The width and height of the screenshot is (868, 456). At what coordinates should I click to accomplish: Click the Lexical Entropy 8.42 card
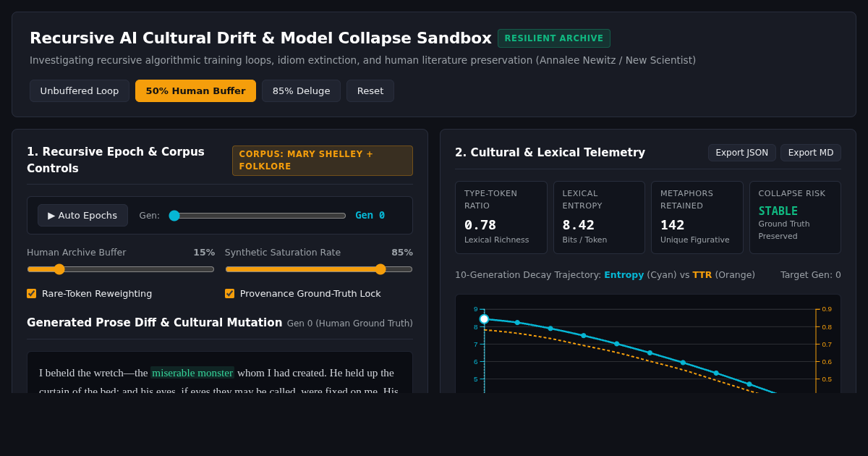[x=599, y=217]
